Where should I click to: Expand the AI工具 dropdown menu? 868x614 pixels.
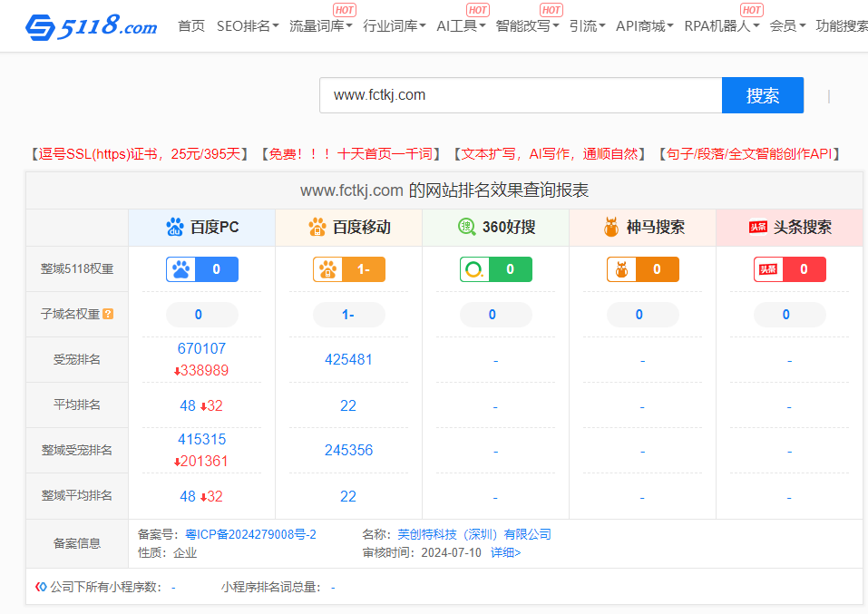coord(461,26)
